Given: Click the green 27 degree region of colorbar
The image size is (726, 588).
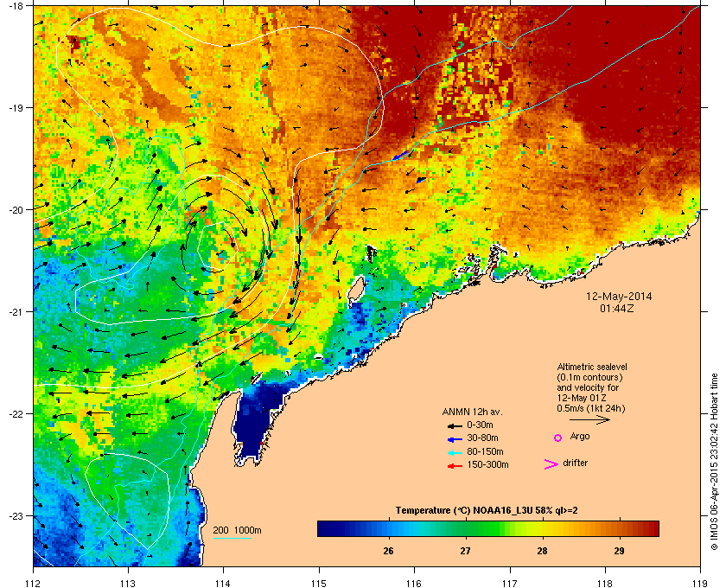Looking at the screenshot, I should (x=465, y=528).
